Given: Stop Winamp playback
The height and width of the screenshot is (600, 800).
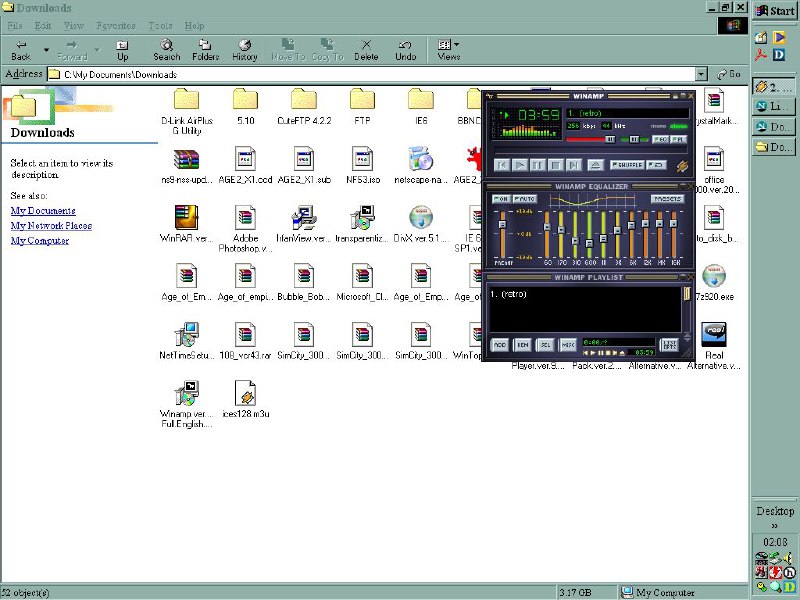Looking at the screenshot, I should point(556,165).
